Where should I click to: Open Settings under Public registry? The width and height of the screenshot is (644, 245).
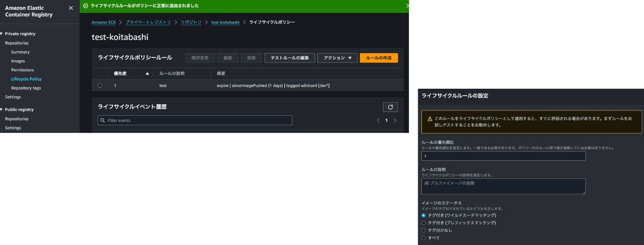pos(13,128)
